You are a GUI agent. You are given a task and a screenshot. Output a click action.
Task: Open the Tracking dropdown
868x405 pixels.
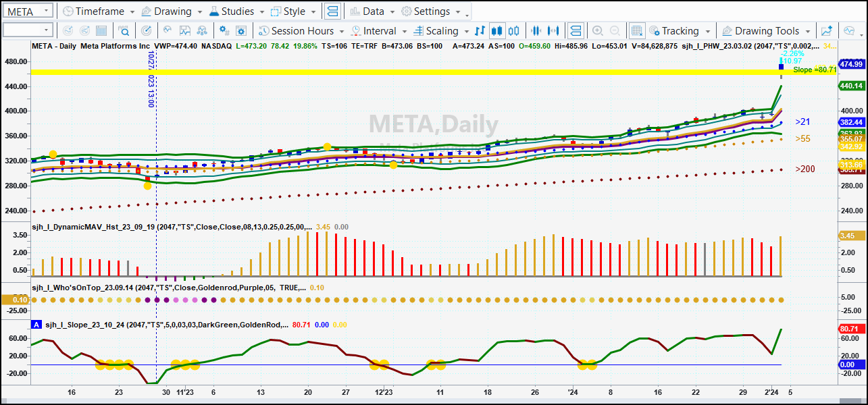680,31
